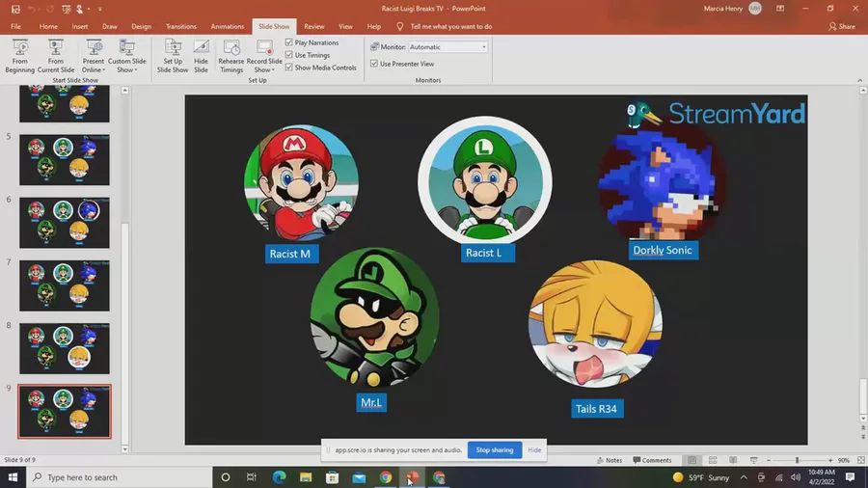Open Mail app from taskbar
Image resolution: width=868 pixels, height=488 pixels.
point(359,477)
